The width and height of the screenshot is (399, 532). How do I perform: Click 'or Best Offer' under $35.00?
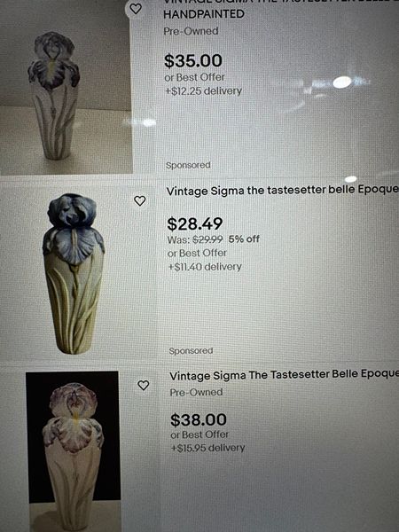point(194,77)
